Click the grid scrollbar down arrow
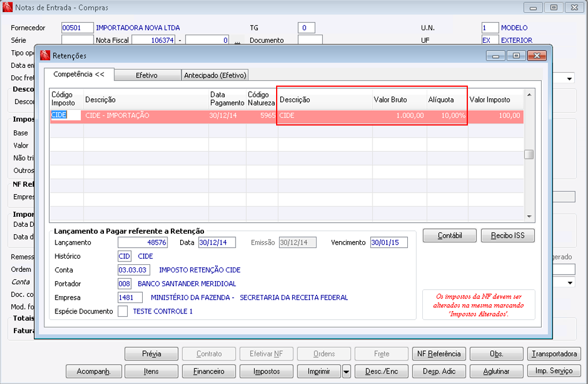This screenshot has height=384, width=588. pos(529,216)
